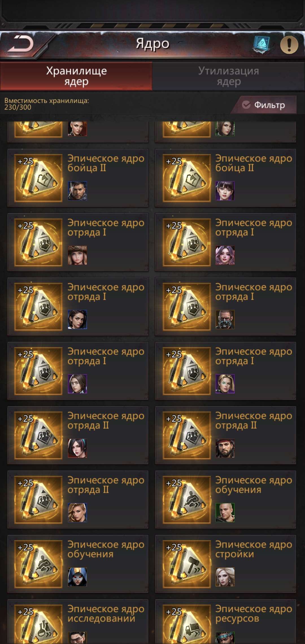305x644 pixels.
Task: Select the pink-haired girl hero portrait
Action: coord(225,255)
